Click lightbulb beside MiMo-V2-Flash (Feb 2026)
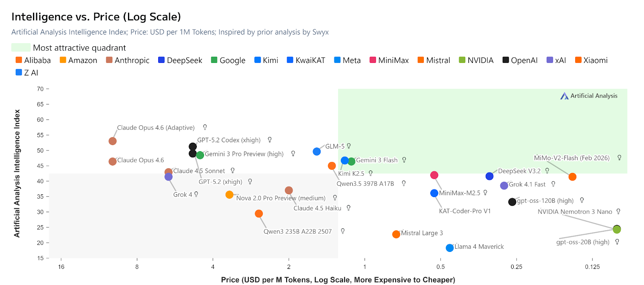The height and width of the screenshot is (285, 644). (619, 158)
